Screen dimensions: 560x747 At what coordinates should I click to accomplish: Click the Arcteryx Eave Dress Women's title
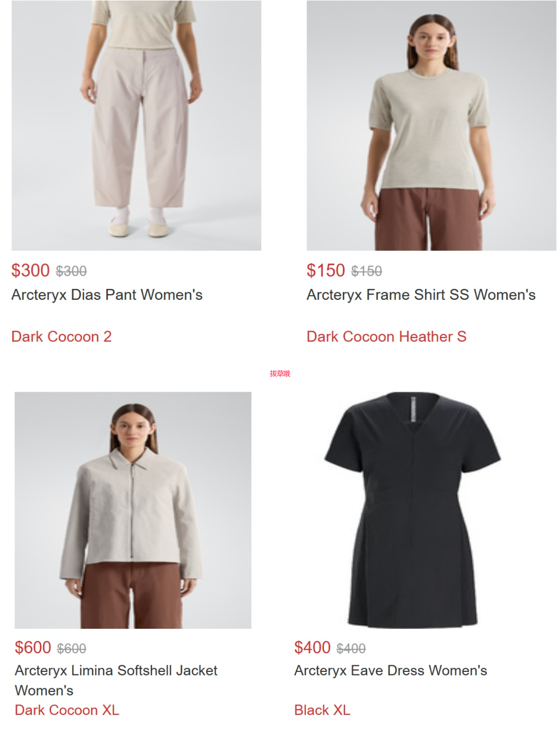(x=391, y=670)
